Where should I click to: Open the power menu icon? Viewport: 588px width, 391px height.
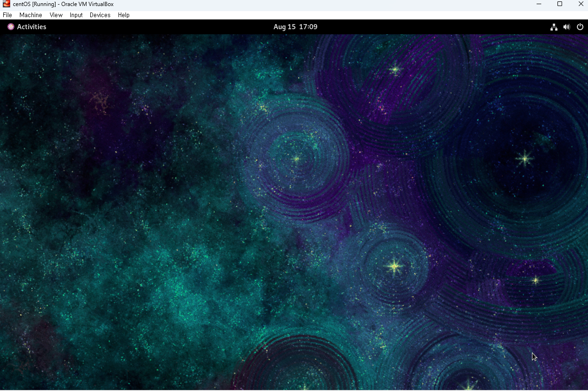pyautogui.click(x=580, y=27)
